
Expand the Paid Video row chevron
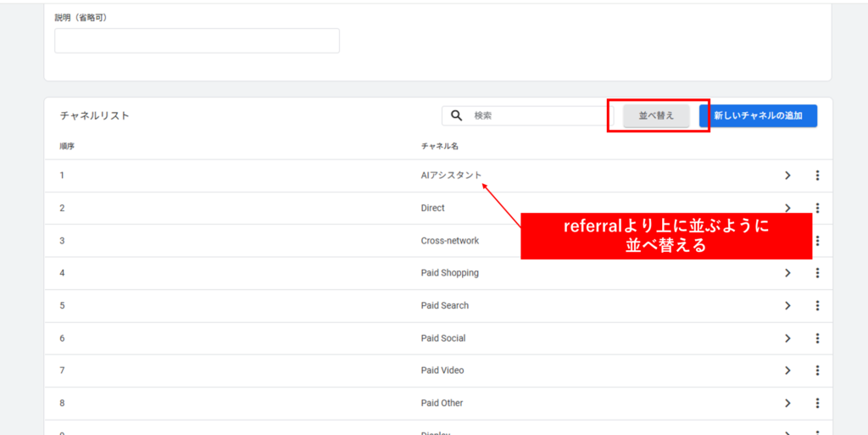click(x=787, y=371)
